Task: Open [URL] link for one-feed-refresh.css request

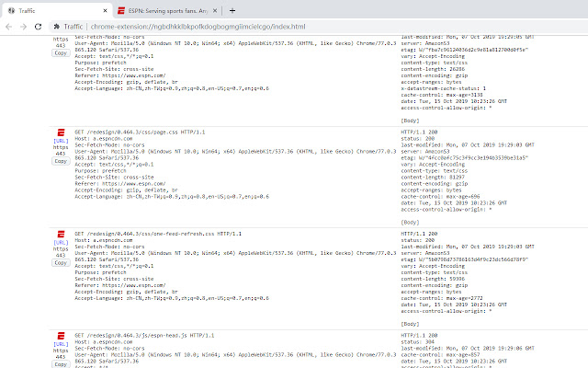Action: tap(61, 244)
